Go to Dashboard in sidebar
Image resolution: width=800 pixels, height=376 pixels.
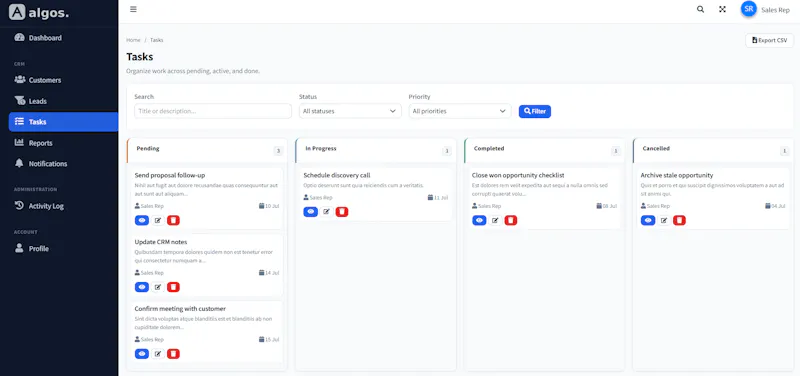click(x=63, y=38)
